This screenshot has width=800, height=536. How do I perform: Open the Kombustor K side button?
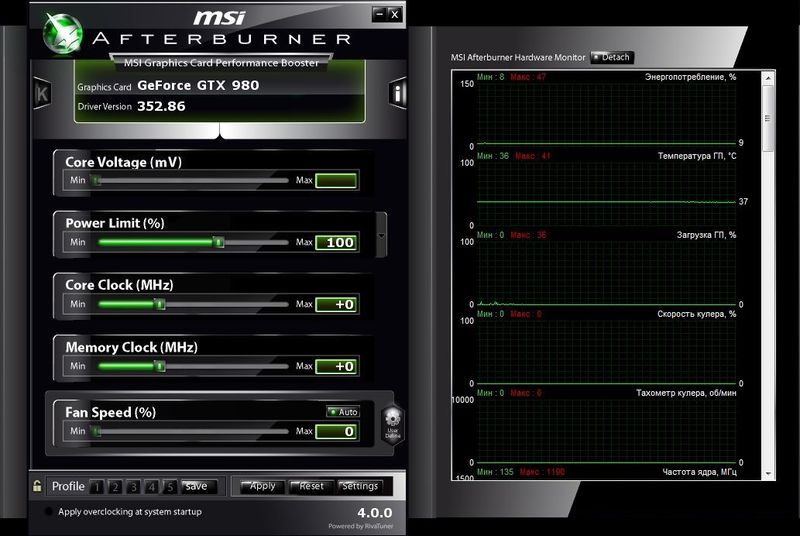[x=42, y=93]
